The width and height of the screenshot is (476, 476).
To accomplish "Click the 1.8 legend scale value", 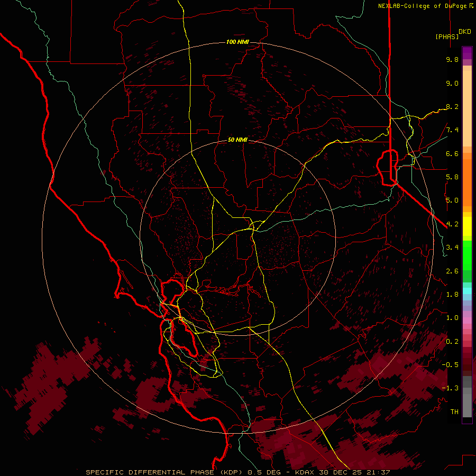I will (452, 295).
